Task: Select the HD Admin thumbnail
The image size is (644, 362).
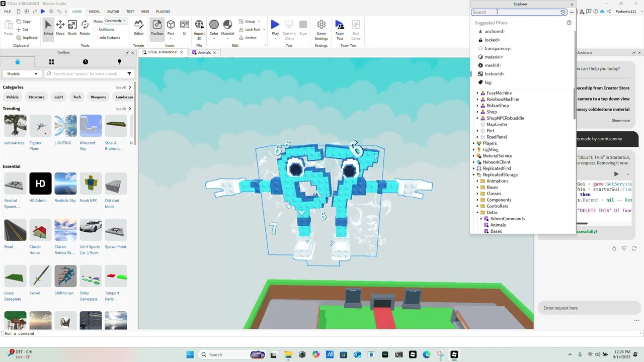Action: (40, 184)
